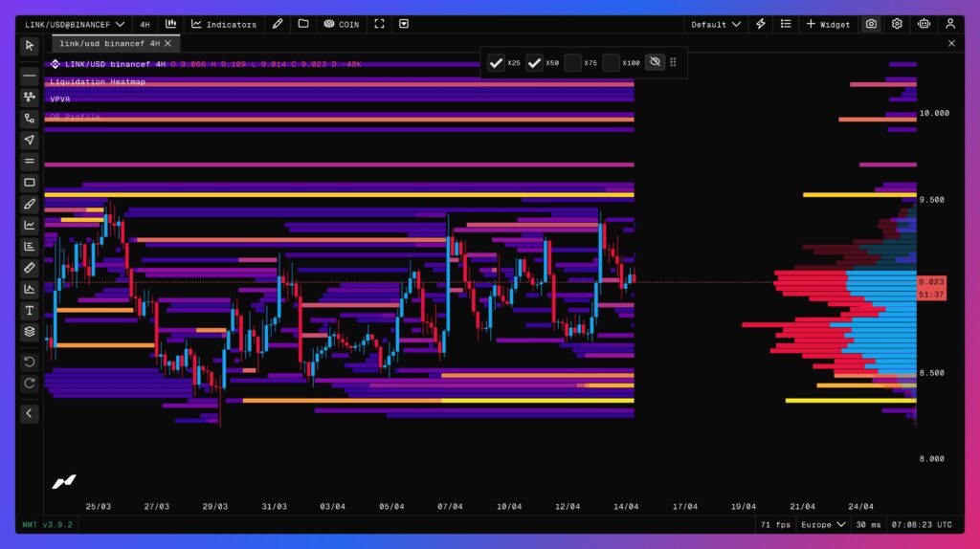Uncheck the X25 leverage checkbox
The image size is (980, 549).
pos(496,63)
